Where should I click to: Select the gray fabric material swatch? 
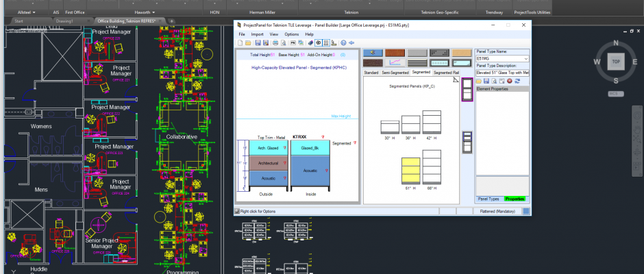point(417,53)
